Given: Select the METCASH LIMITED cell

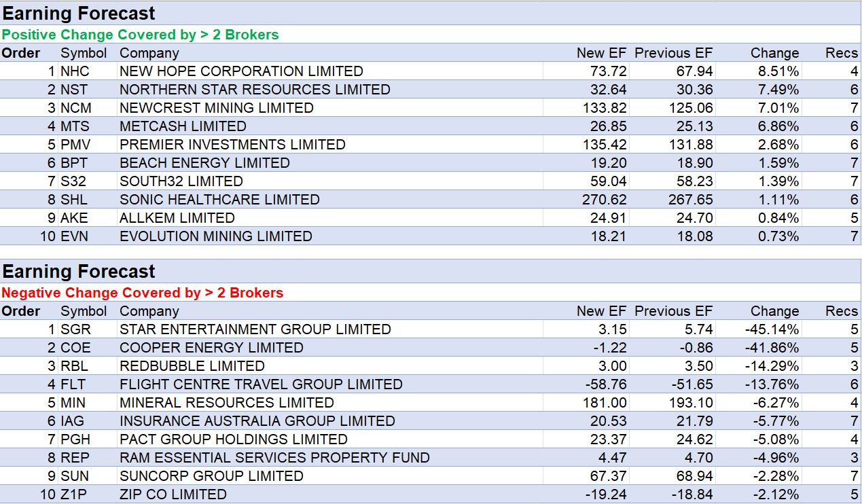Looking at the screenshot, I should point(183,126).
